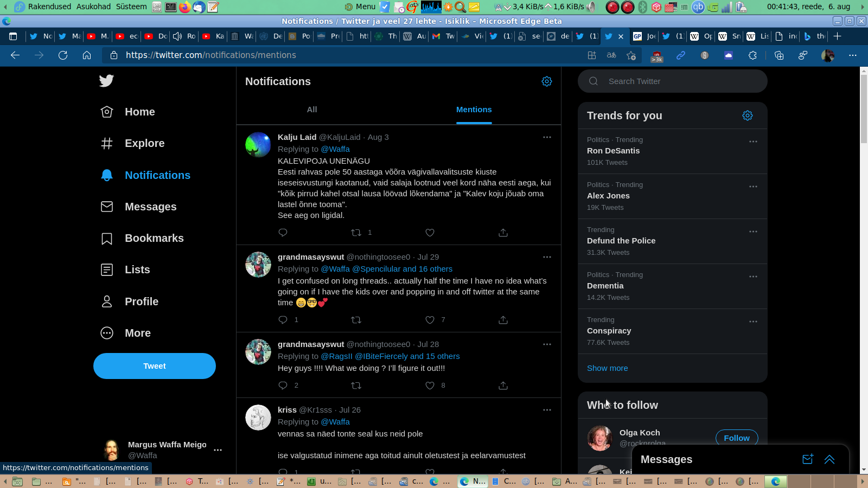Click the Search Twitter field
868x488 pixels.
[x=673, y=81]
